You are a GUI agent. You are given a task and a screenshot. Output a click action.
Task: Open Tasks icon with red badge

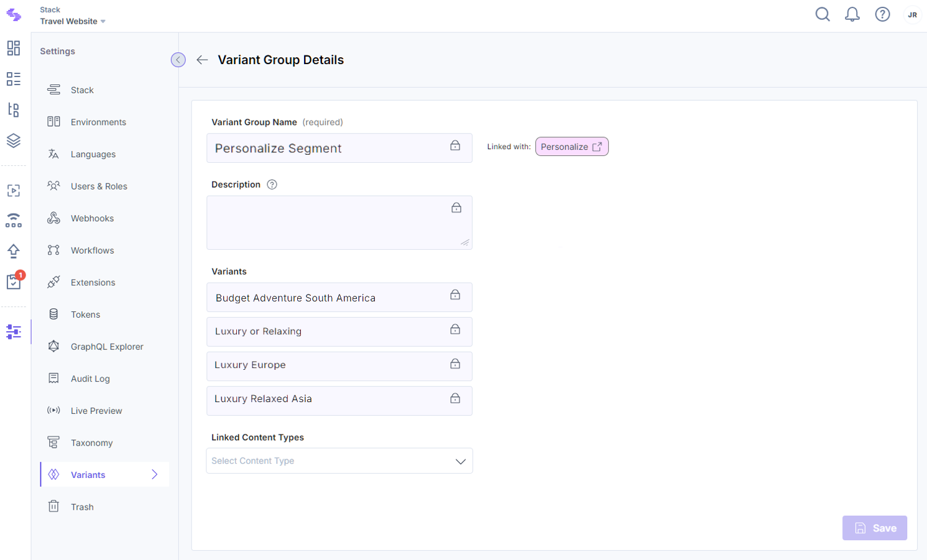click(14, 281)
